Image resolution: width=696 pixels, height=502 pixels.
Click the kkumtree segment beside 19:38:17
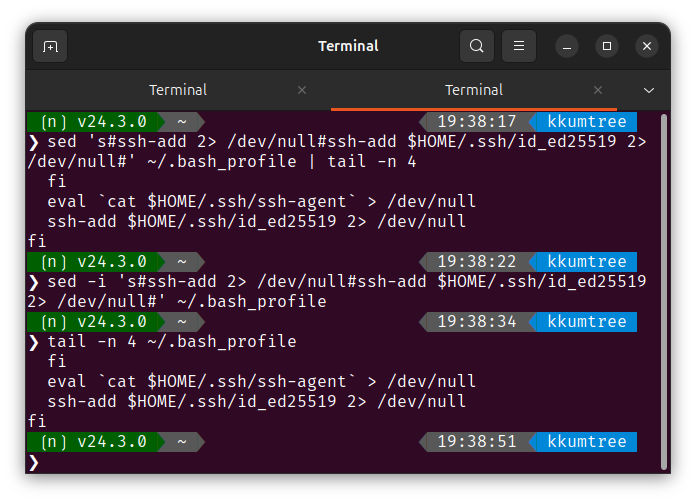[x=586, y=122]
